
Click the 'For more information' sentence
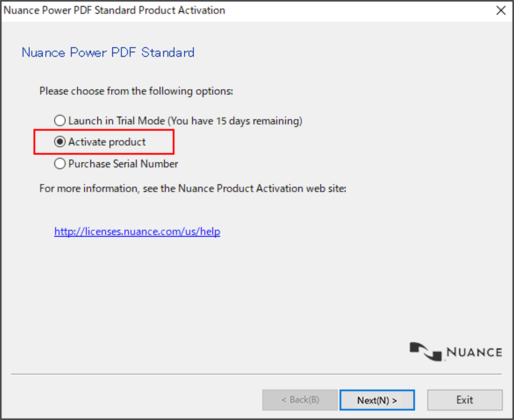(x=193, y=188)
